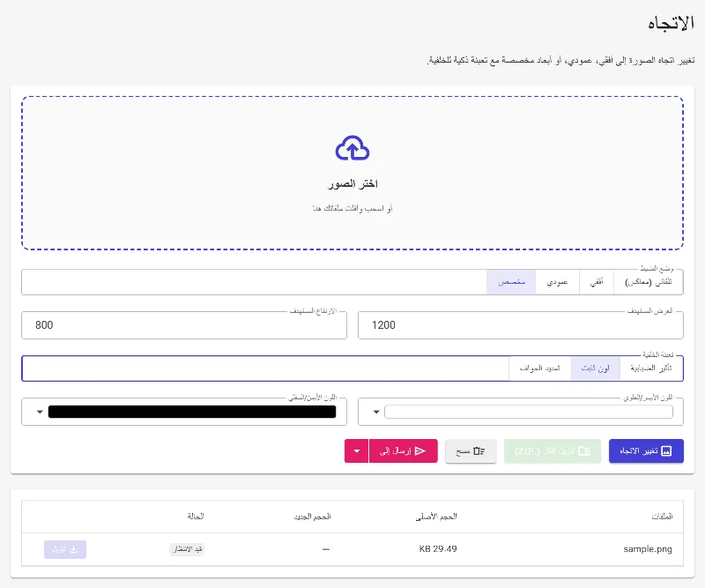705x588 pixels.
Task: Select the 'أفقي' landscape mode
Action: point(597,282)
